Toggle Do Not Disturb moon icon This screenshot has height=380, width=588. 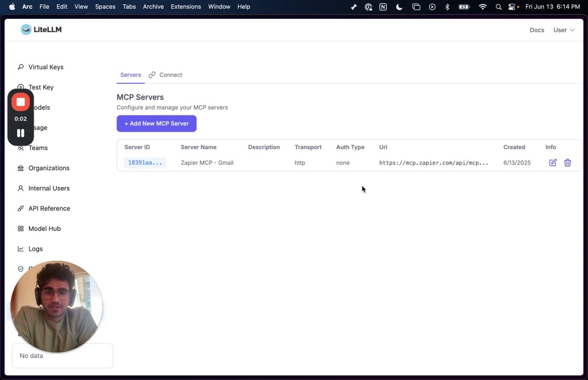pyautogui.click(x=399, y=7)
